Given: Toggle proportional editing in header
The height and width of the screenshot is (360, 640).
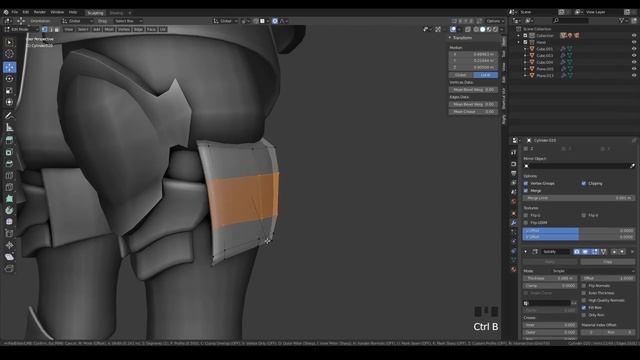Looking at the screenshot, I should click(x=275, y=21).
